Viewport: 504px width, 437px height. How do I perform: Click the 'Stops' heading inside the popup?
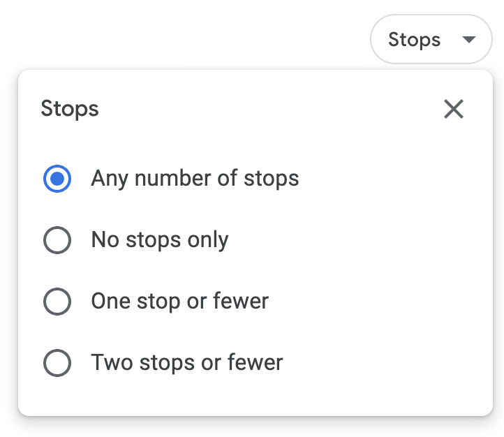coord(70,109)
